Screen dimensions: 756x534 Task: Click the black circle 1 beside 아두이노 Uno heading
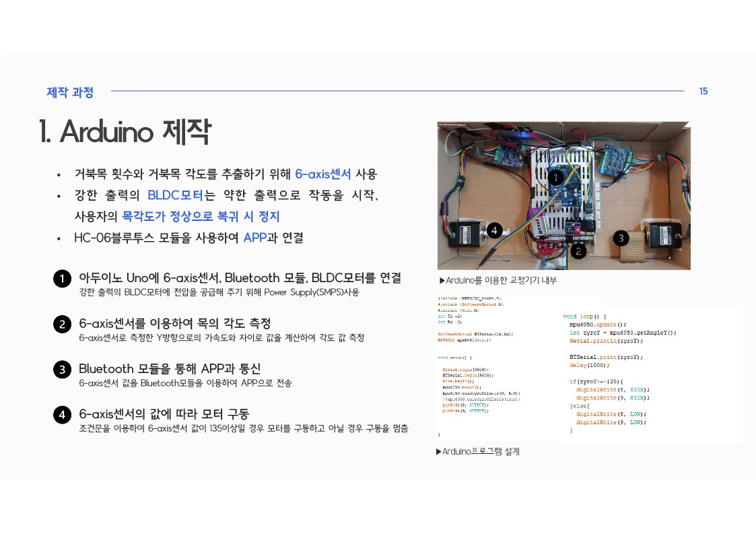[61, 279]
